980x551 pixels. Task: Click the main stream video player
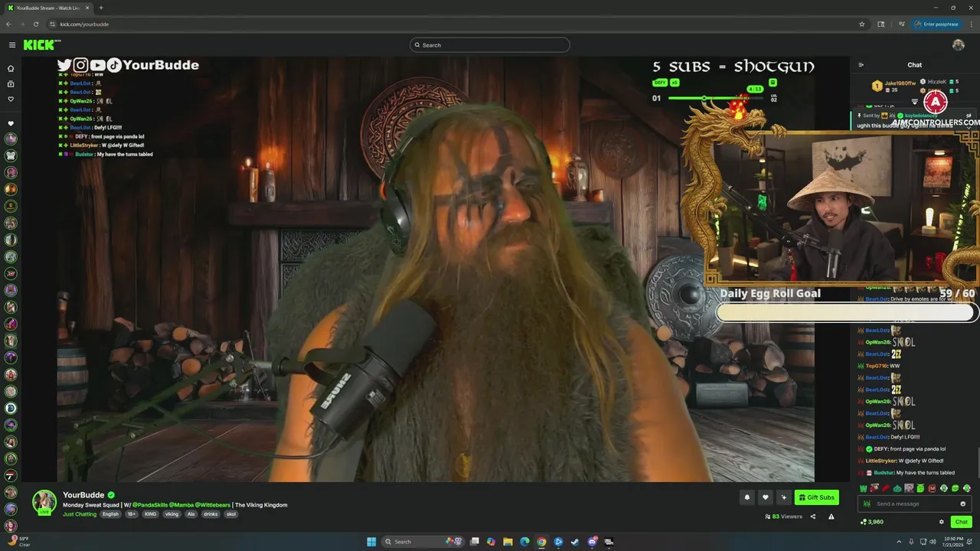coord(436,269)
